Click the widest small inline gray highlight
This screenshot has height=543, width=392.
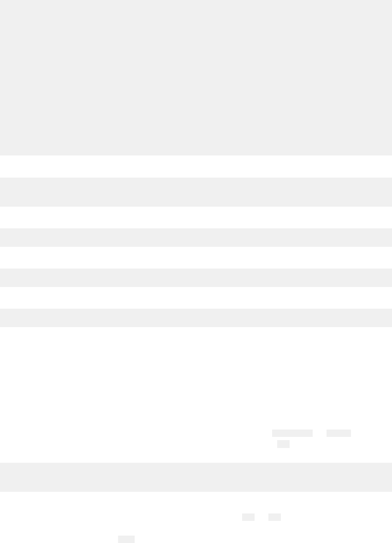coord(292,433)
